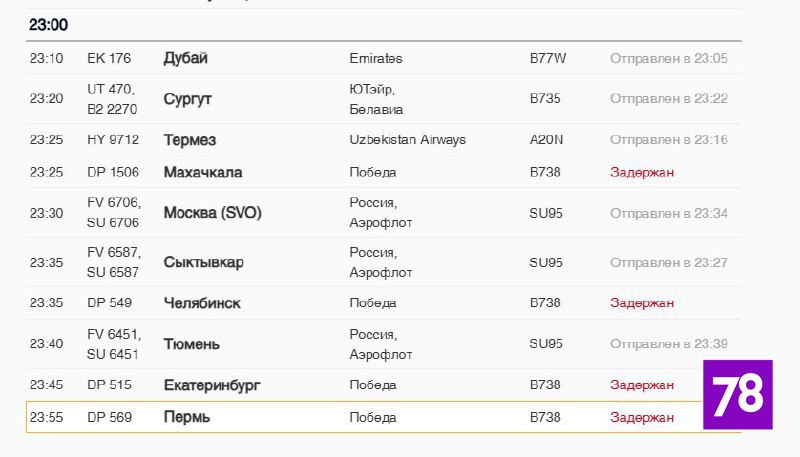Click the Emirates airline name
This screenshot has height=457, width=800.
376,58
